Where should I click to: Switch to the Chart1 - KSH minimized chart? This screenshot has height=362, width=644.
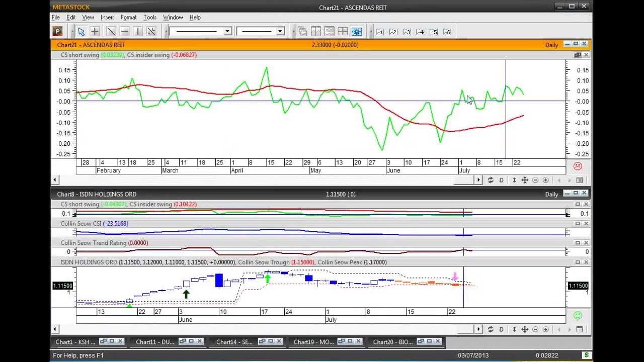75,342
